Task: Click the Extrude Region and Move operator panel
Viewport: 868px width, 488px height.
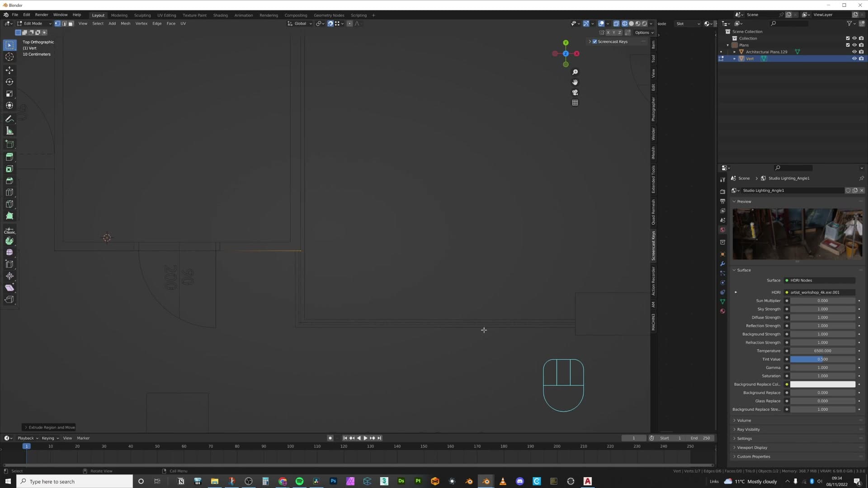Action: (x=49, y=427)
